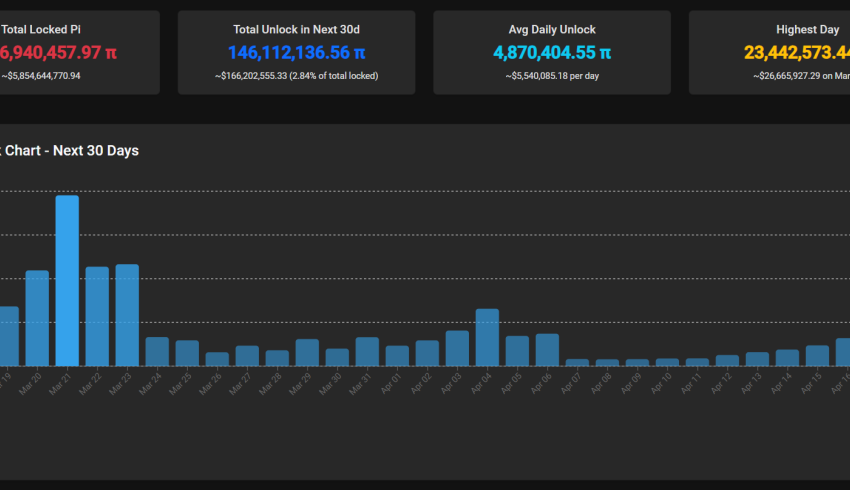Image resolution: width=850 pixels, height=490 pixels.
Task: Click the '~$166,202,555.33 (2.84% of total locked)' text
Action: pyautogui.click(x=297, y=76)
